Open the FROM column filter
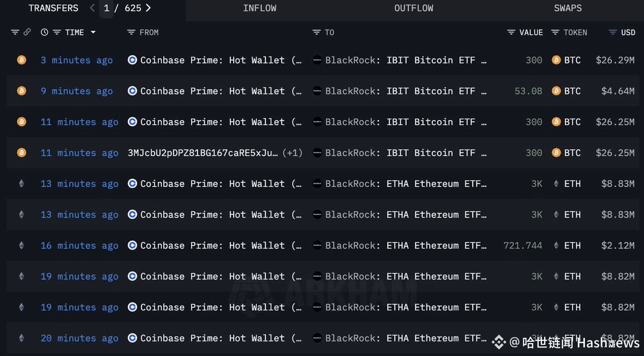This screenshot has height=356, width=644. click(131, 32)
